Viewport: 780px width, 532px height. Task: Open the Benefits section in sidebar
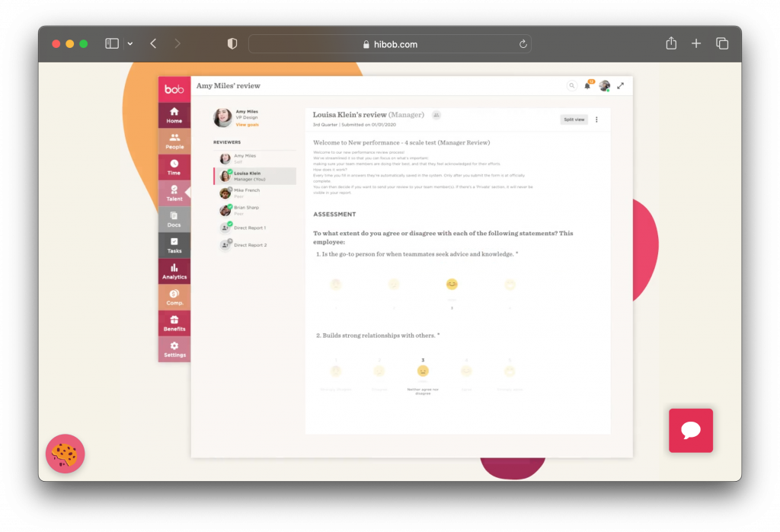click(x=174, y=323)
